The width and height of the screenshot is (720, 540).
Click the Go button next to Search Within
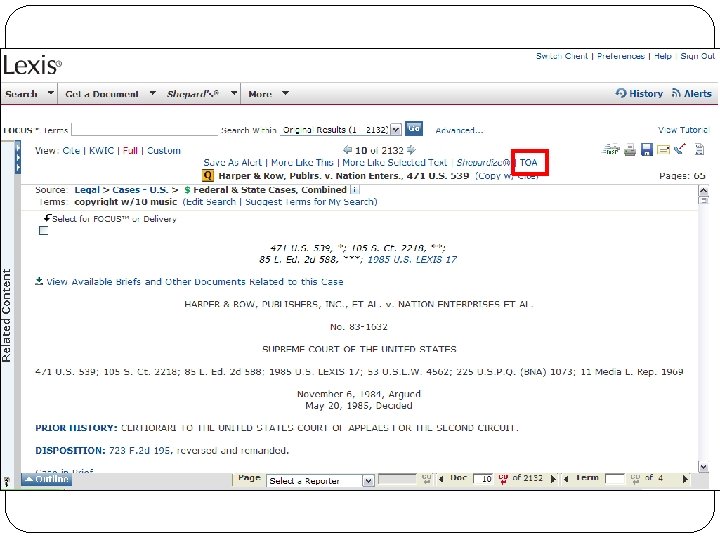414,129
